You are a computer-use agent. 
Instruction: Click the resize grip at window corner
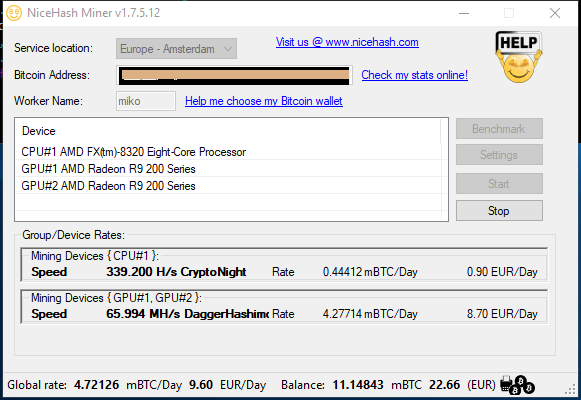[x=570, y=389]
